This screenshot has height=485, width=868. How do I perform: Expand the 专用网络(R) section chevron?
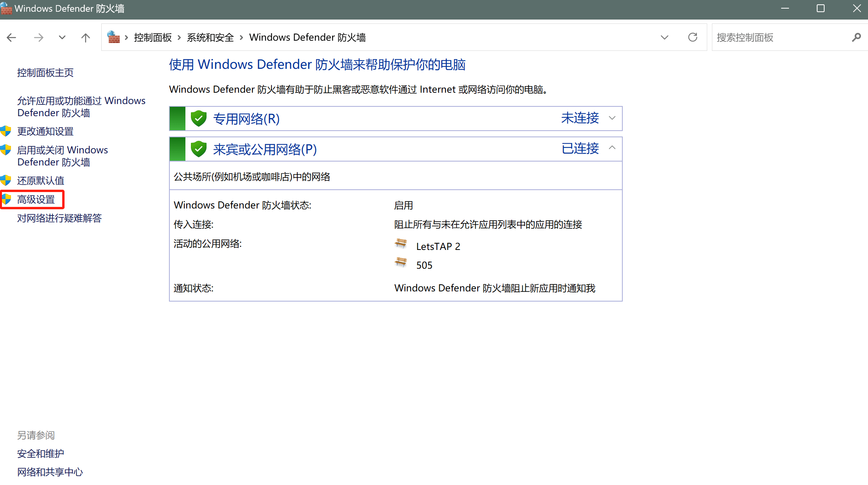point(612,118)
